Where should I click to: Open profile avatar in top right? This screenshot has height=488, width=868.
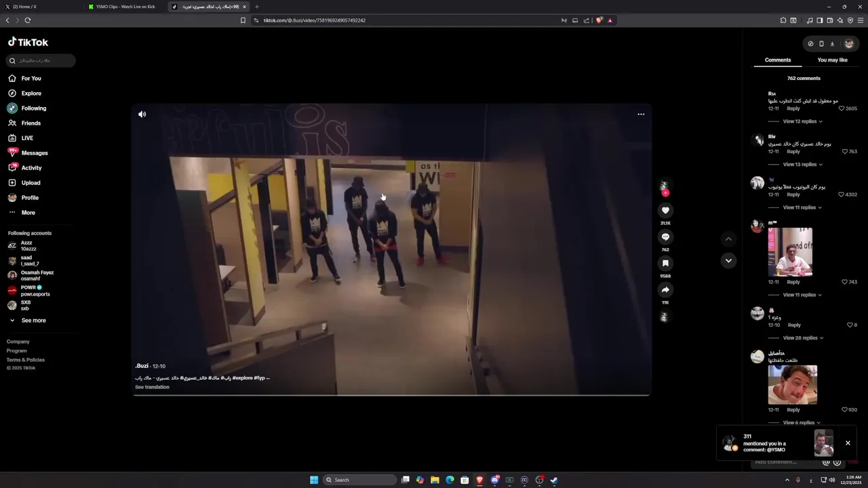point(849,44)
